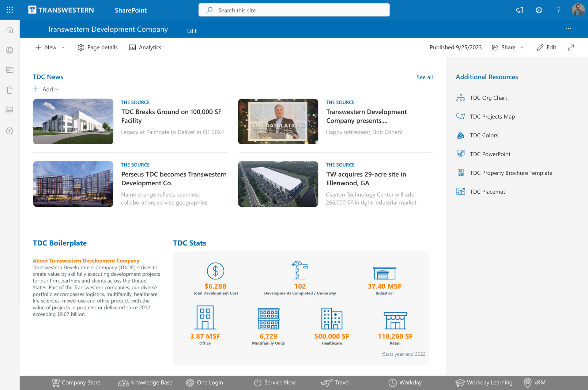Click the SharePoint app name
The width and height of the screenshot is (588, 390).
131,10
